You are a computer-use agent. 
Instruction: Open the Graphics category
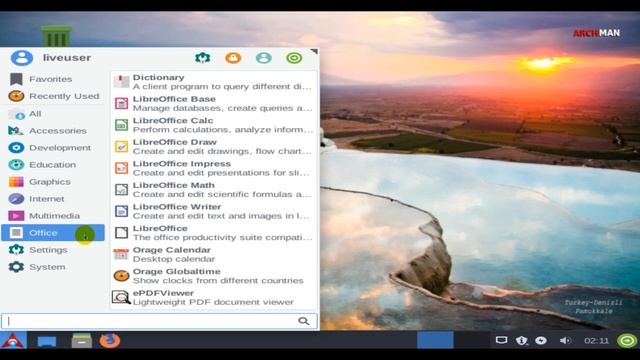coord(53,182)
